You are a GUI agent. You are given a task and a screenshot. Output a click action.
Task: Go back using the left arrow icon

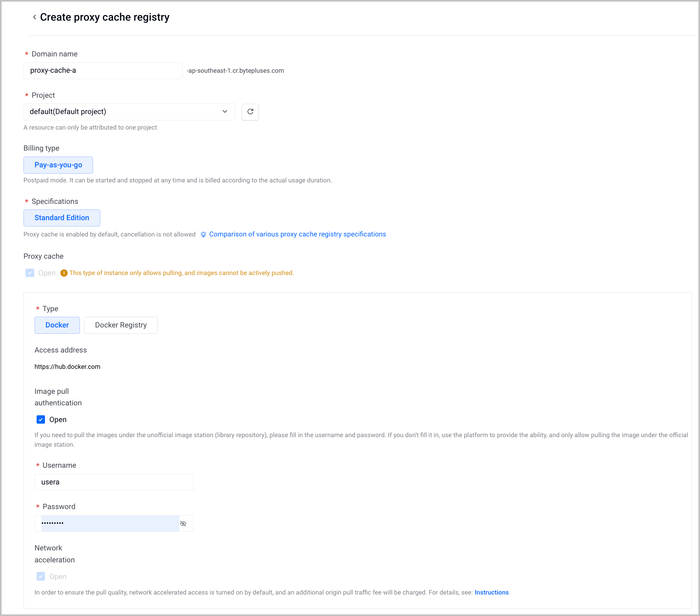pyautogui.click(x=35, y=17)
